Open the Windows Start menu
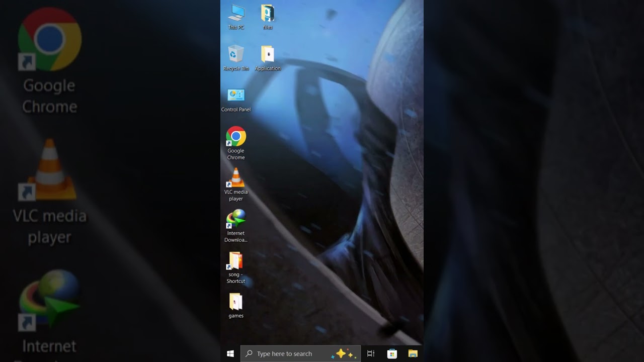This screenshot has width=644, height=362. 230,353
